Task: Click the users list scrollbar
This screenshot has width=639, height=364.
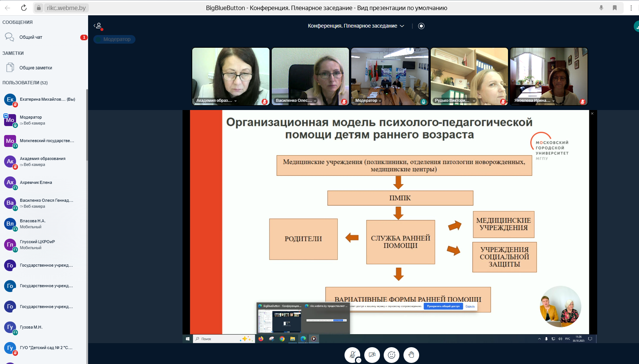Action: pyautogui.click(x=87, y=127)
